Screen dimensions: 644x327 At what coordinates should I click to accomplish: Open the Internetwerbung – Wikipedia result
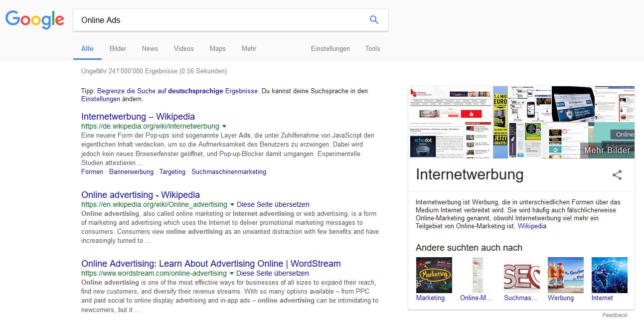138,117
